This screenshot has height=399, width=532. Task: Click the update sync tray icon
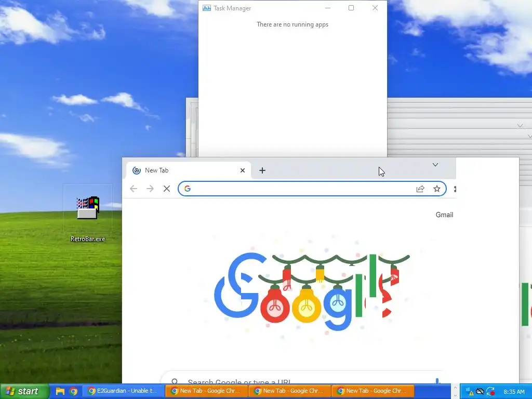490,392
